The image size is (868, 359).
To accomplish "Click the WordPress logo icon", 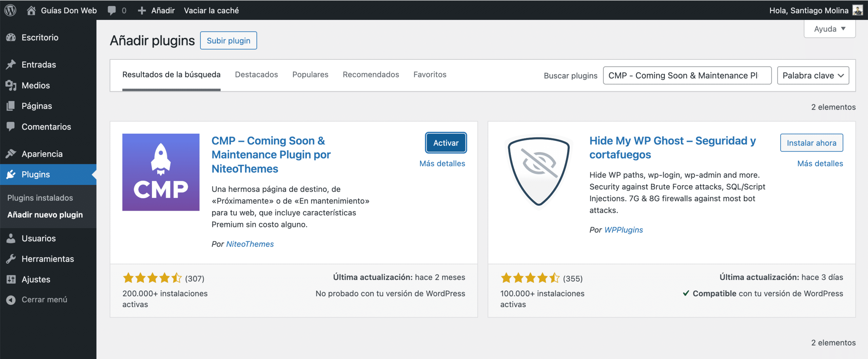I will 10,10.
